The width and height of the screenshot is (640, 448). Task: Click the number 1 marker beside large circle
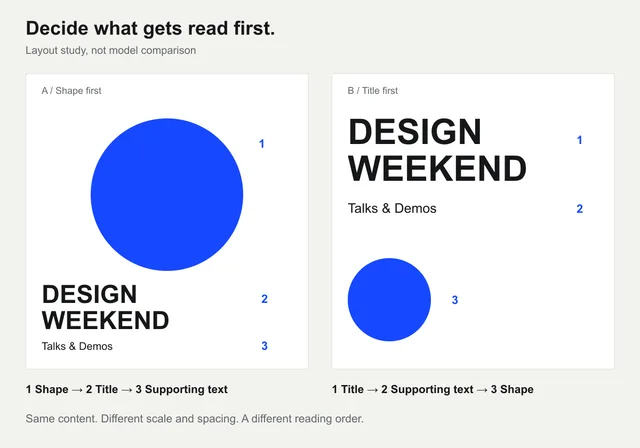262,144
